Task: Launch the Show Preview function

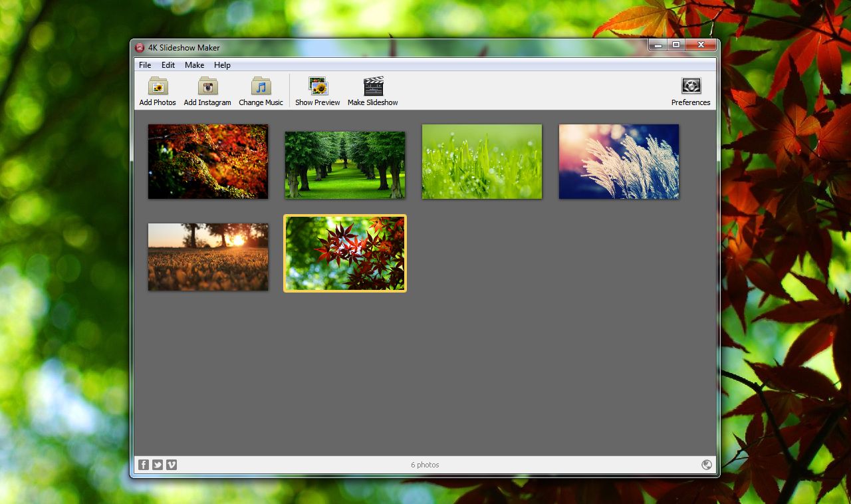Action: click(317, 90)
